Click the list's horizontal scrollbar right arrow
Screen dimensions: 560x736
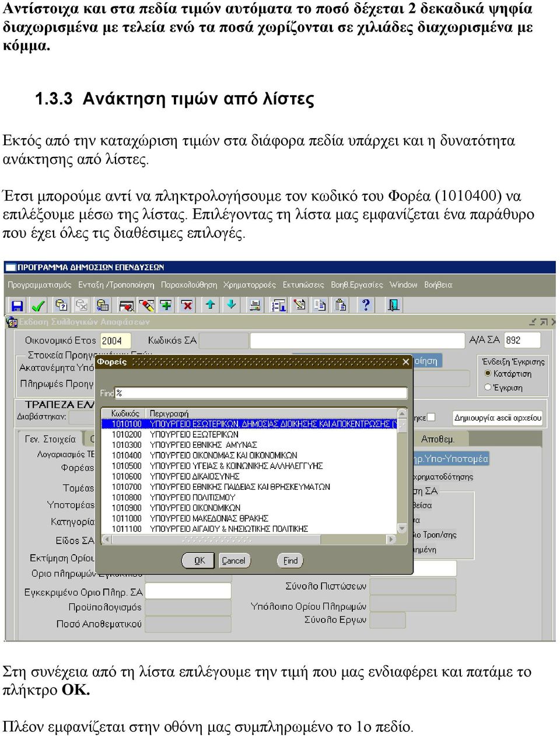[x=391, y=539]
